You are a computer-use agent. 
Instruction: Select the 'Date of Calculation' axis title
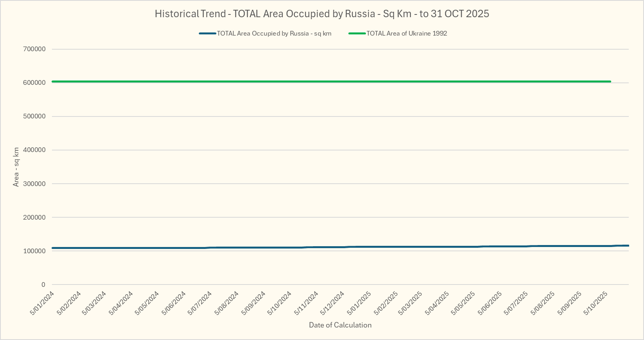tap(340, 325)
